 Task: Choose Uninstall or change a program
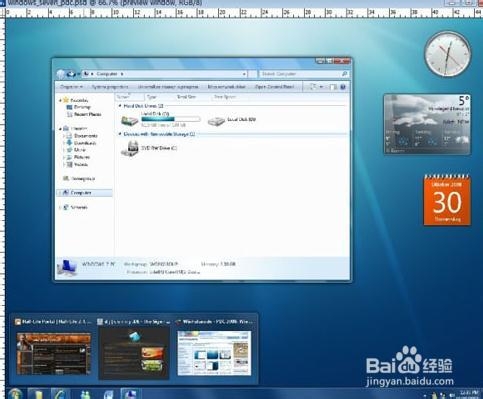168,87
